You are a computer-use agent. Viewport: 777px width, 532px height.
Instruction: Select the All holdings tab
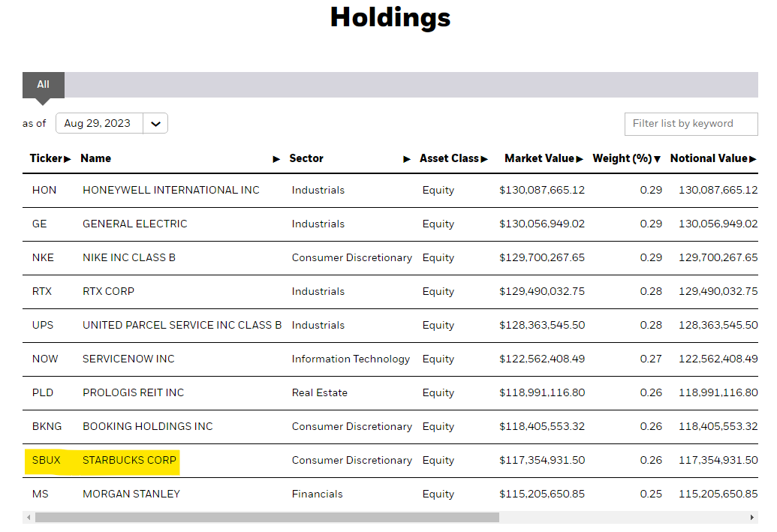43,85
